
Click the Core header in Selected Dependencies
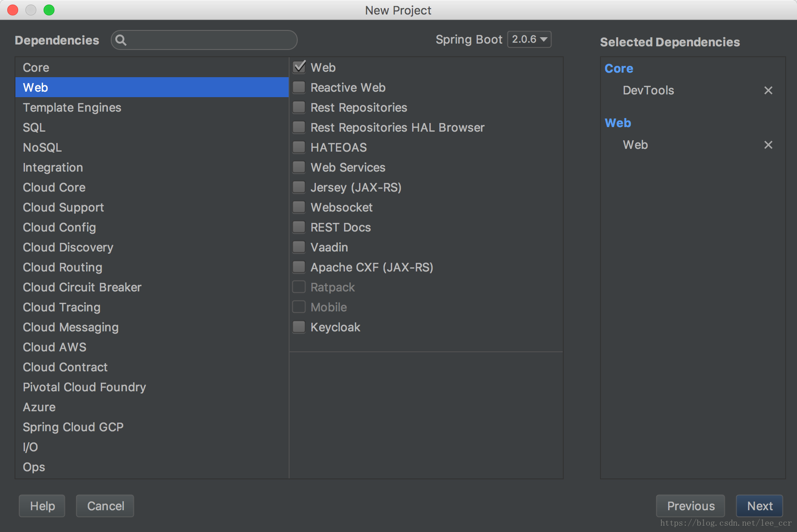[619, 69]
